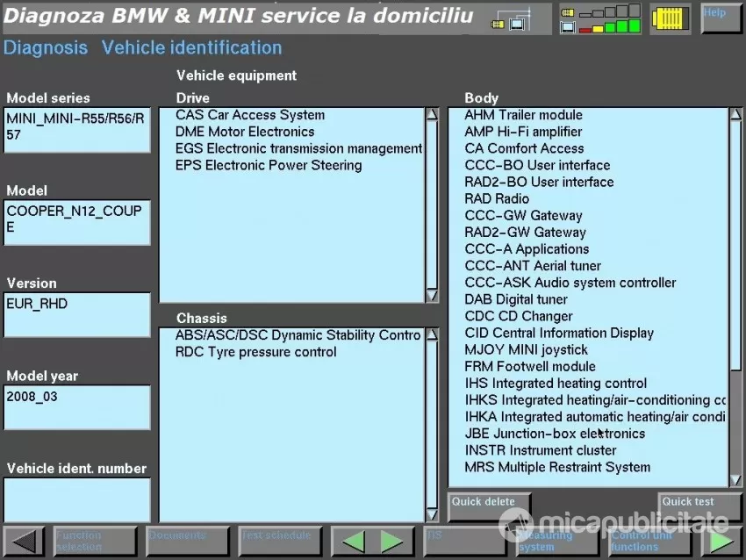Open Measuring system
The width and height of the screenshot is (746, 560).
coord(557,541)
